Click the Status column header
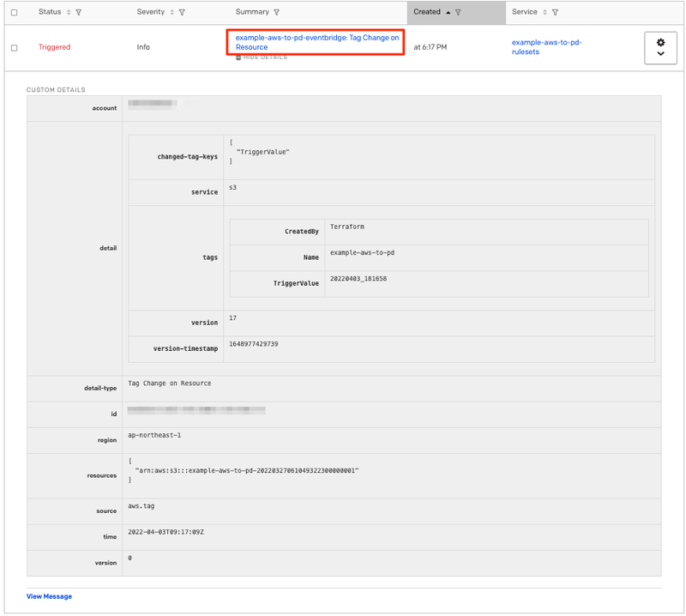This screenshot has height=616, width=686. tap(50, 12)
